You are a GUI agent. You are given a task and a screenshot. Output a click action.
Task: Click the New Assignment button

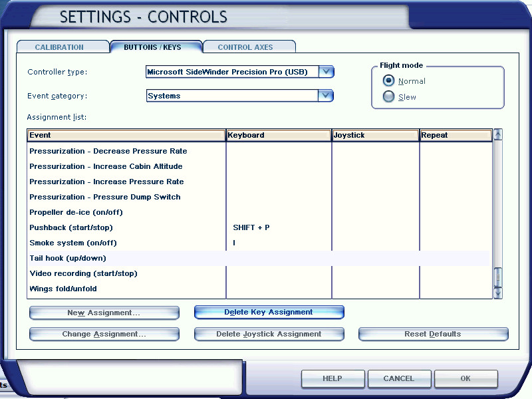[x=104, y=313]
